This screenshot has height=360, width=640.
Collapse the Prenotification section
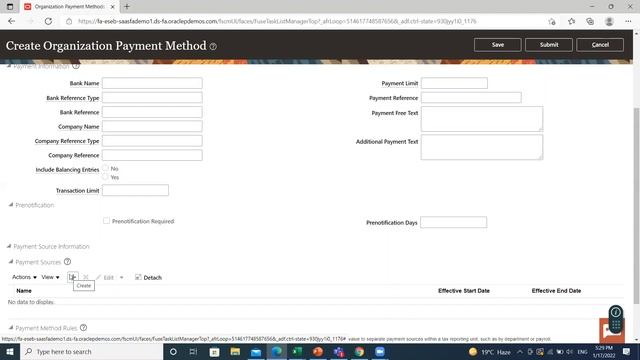coord(11,205)
